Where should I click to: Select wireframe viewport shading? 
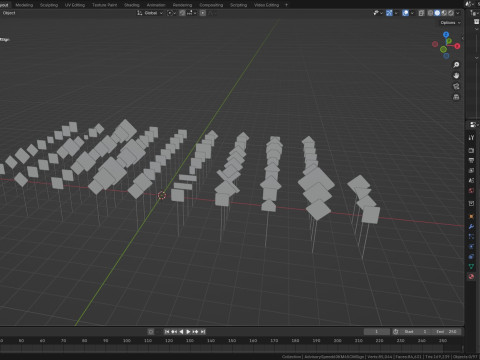[430, 13]
